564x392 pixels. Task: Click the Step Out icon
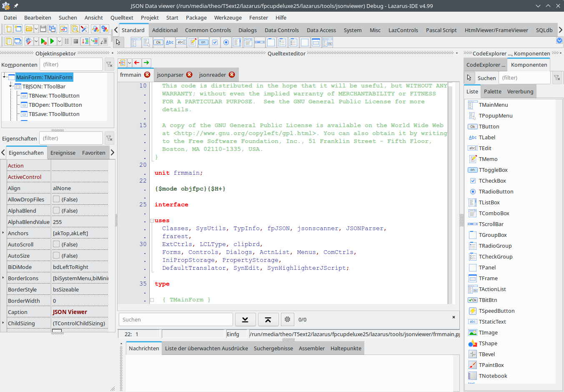click(x=103, y=41)
